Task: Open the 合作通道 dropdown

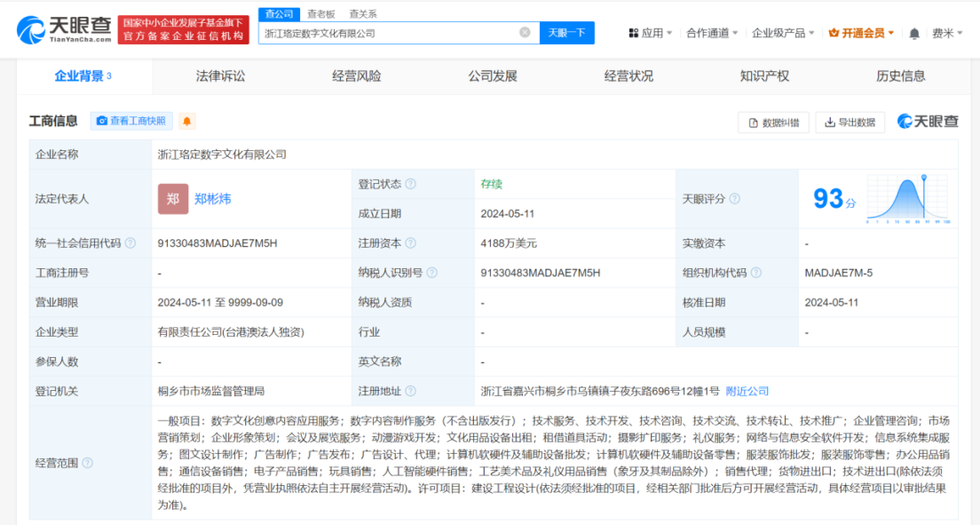Action: click(712, 34)
